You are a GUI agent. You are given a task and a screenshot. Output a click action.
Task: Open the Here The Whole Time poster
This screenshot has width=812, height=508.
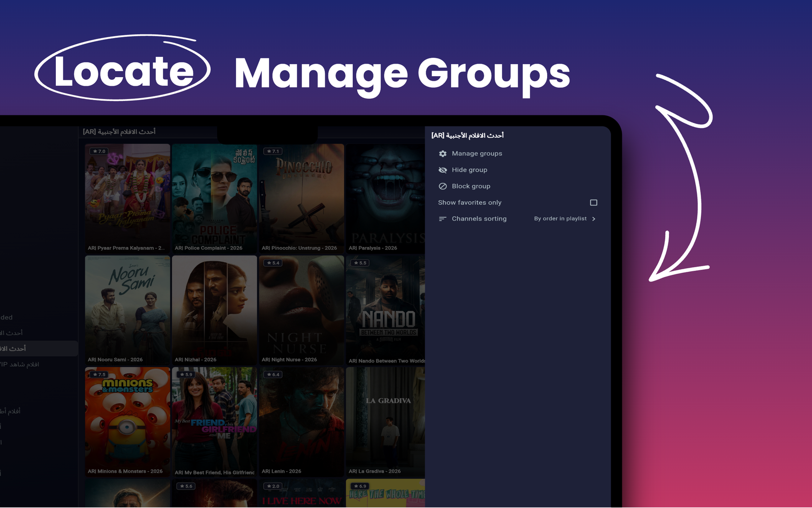point(386,493)
